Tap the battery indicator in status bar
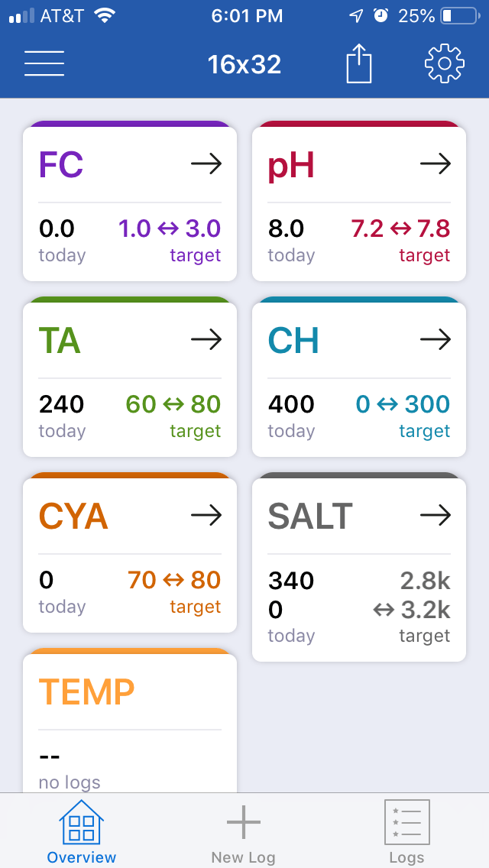Image resolution: width=489 pixels, height=868 pixels. coord(460,16)
